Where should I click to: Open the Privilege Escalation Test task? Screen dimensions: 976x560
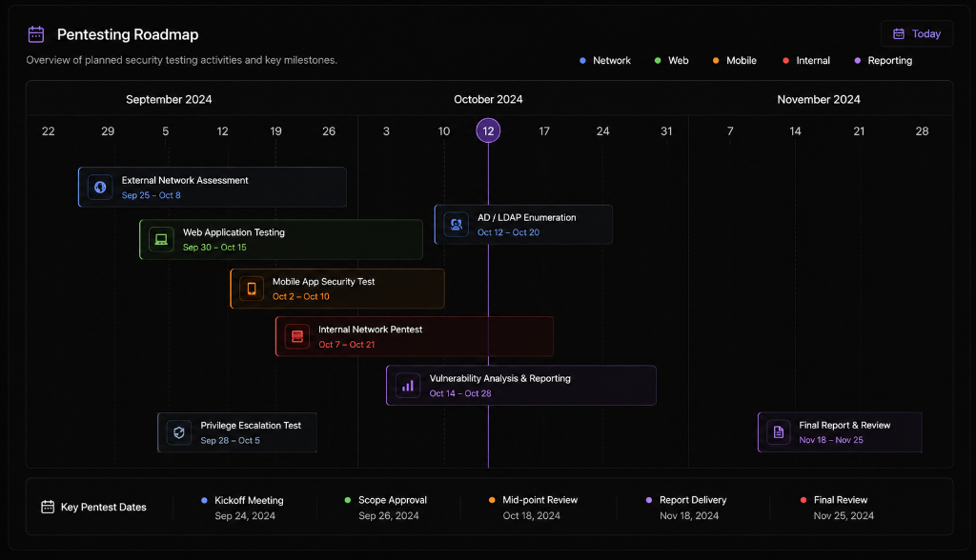tap(237, 432)
